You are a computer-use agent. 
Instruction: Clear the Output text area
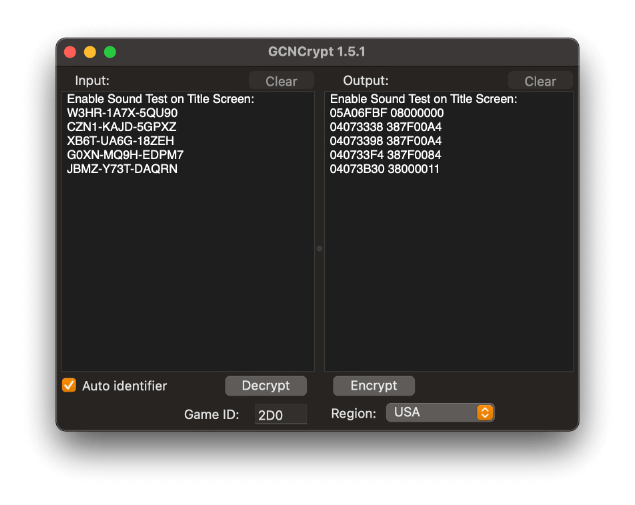tap(540, 81)
